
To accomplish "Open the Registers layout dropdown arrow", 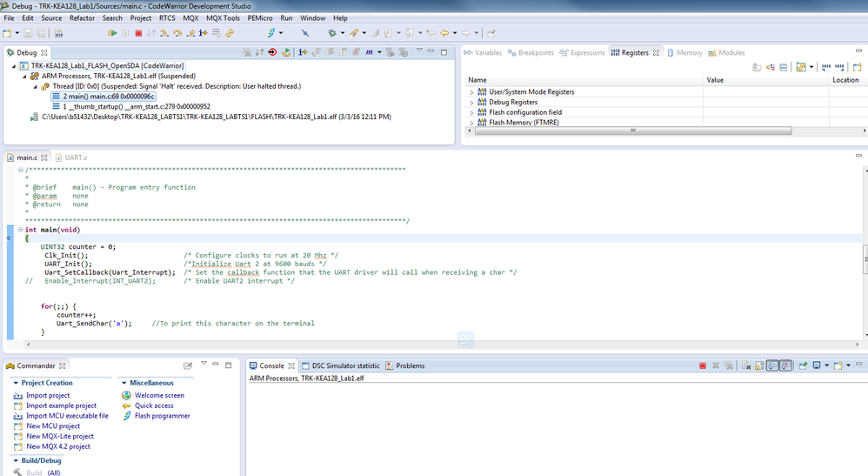I will (x=811, y=67).
